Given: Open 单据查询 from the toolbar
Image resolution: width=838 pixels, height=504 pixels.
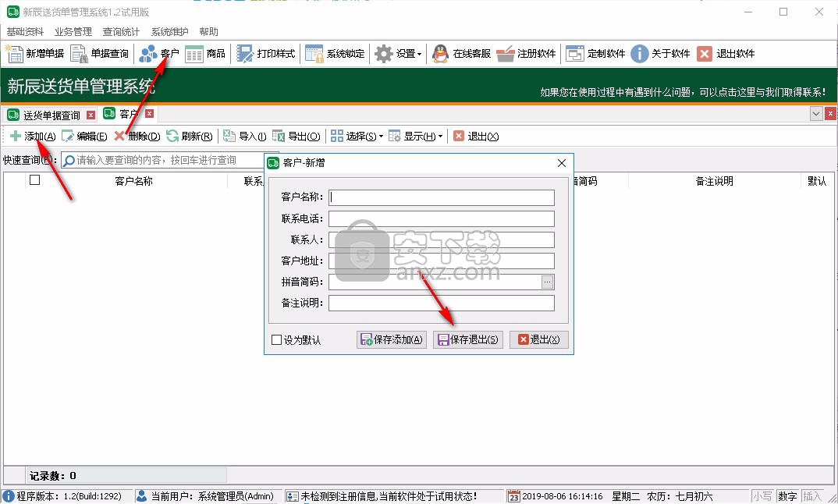Looking at the screenshot, I should coord(80,54).
